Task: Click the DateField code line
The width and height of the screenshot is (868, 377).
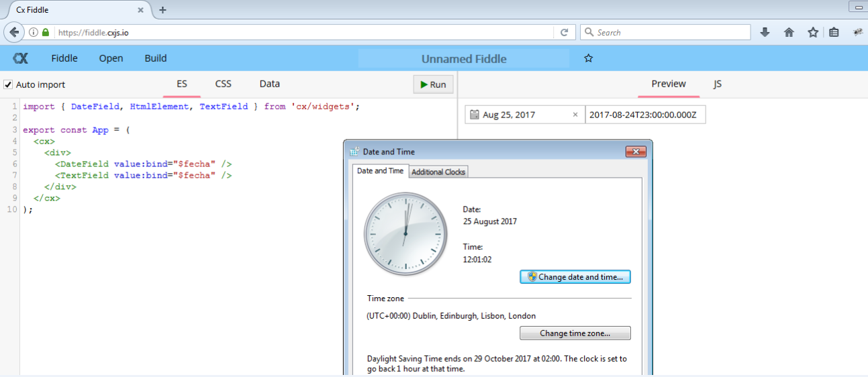Action: (x=144, y=164)
